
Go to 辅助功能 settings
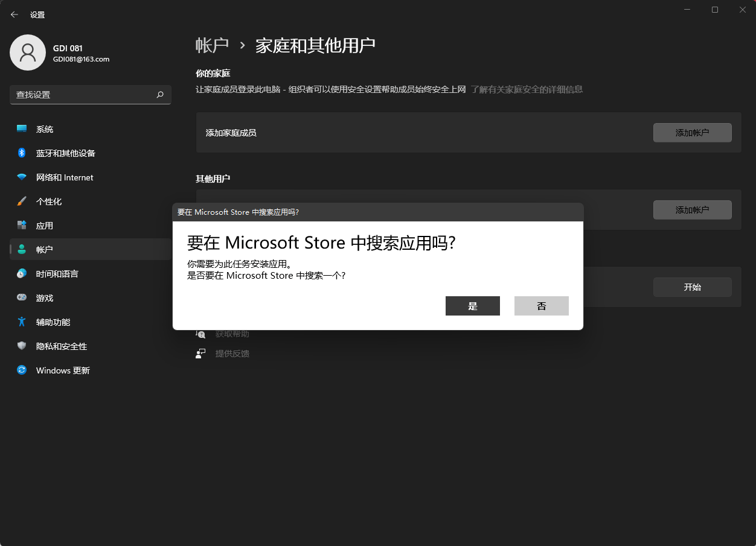pyautogui.click(x=91, y=322)
